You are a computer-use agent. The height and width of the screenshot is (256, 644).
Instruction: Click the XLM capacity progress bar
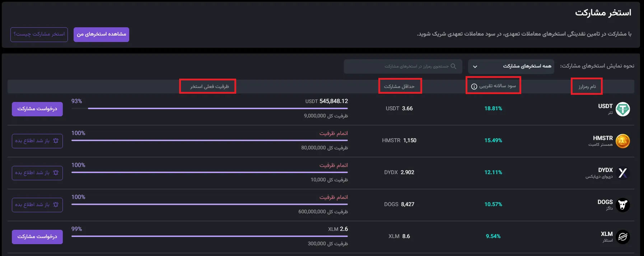click(x=210, y=236)
